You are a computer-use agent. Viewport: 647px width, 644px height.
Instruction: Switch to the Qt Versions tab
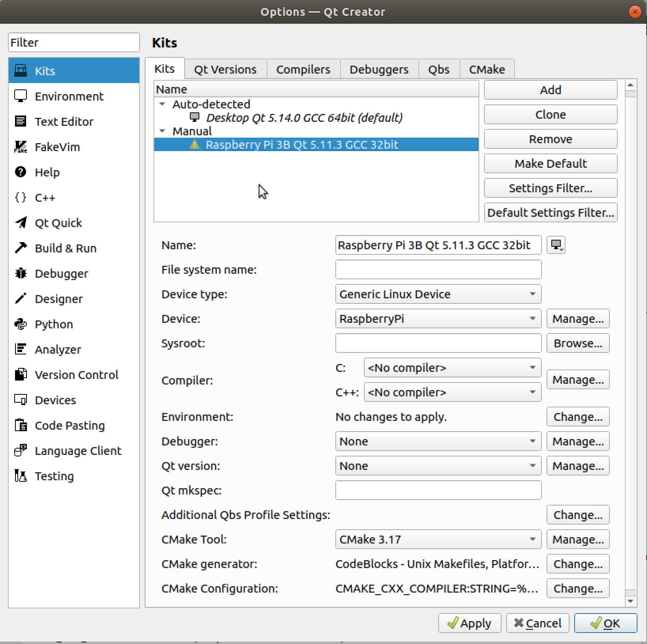pyautogui.click(x=225, y=70)
